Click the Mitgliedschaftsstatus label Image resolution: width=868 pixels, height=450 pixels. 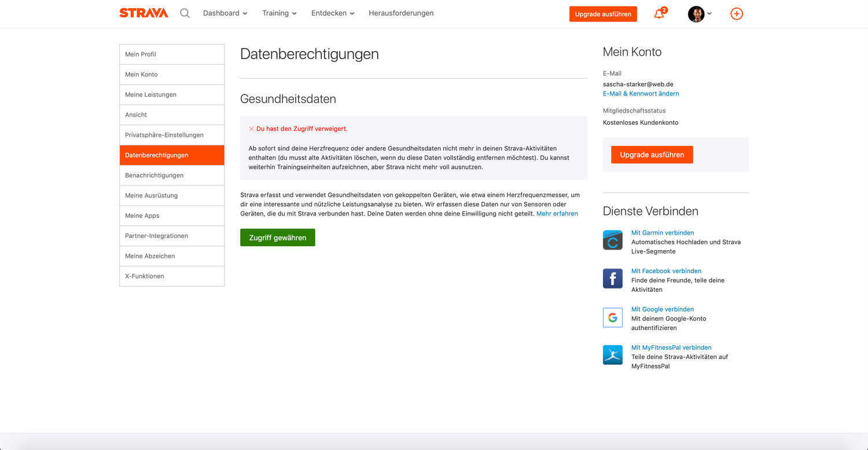click(634, 111)
